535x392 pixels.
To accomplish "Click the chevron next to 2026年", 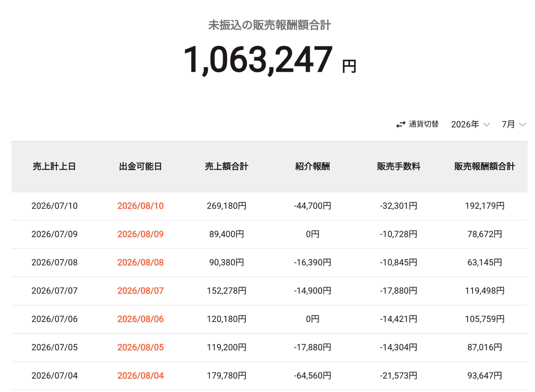I will [486, 124].
